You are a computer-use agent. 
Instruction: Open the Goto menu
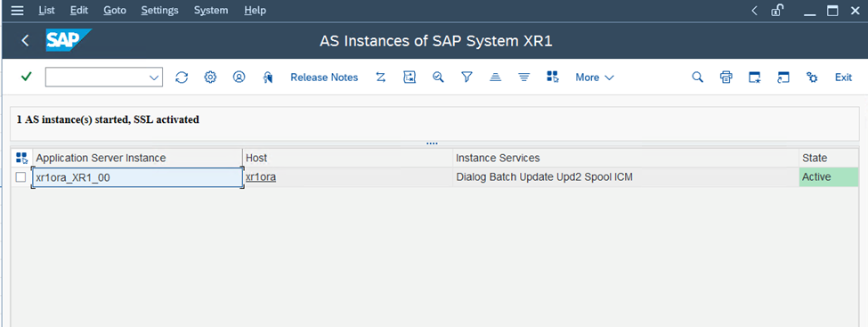[x=115, y=10]
